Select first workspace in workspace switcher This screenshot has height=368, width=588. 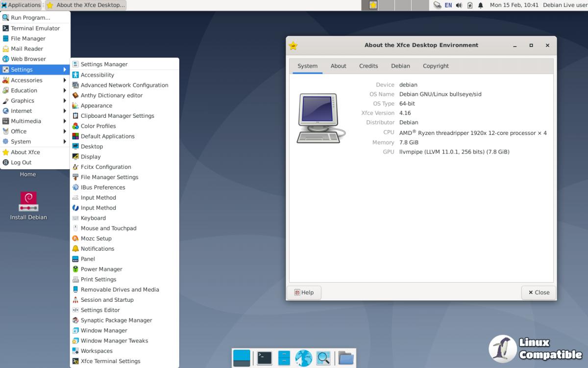pos(370,5)
